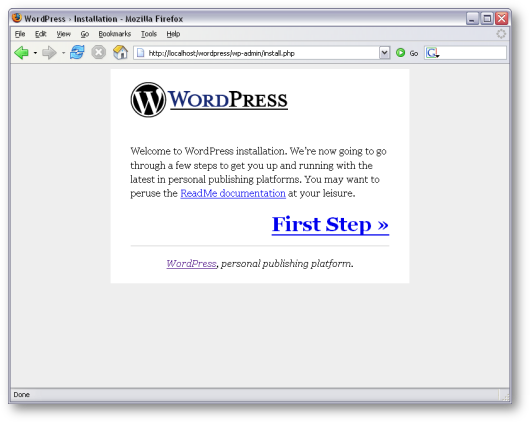This screenshot has width=530, height=422.
Task: Minimize the Firefox window
Action: (473, 18)
